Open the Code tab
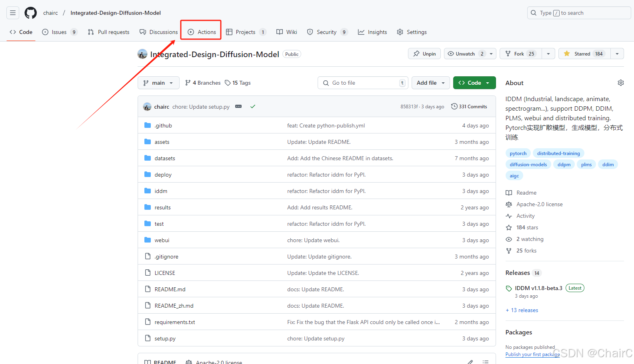 (21, 32)
